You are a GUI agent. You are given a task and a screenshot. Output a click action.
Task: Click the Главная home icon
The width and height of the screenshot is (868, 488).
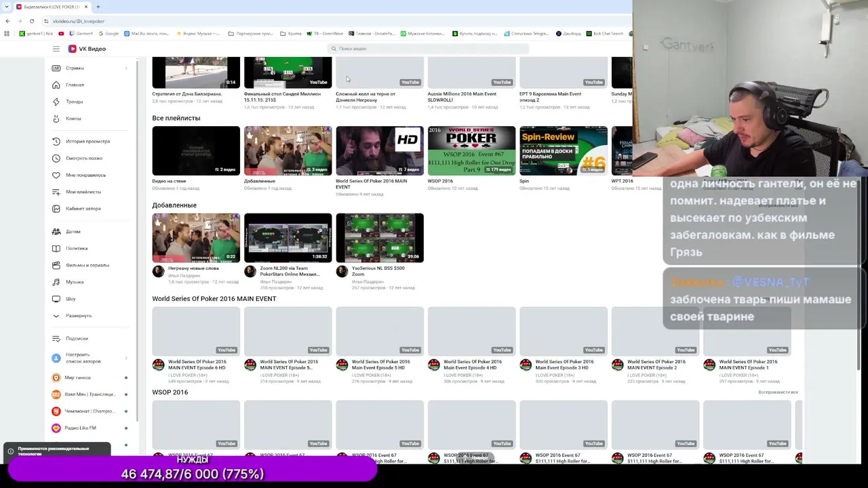click(56, 85)
